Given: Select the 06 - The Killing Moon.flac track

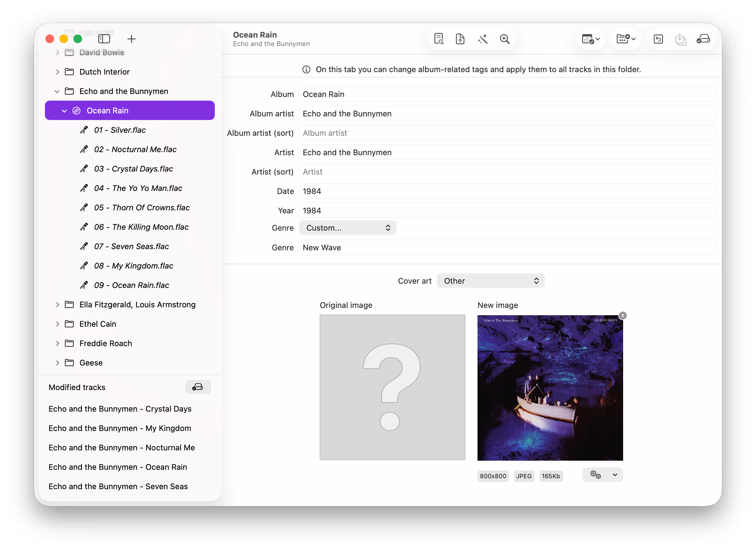Looking at the screenshot, I should 141,227.
